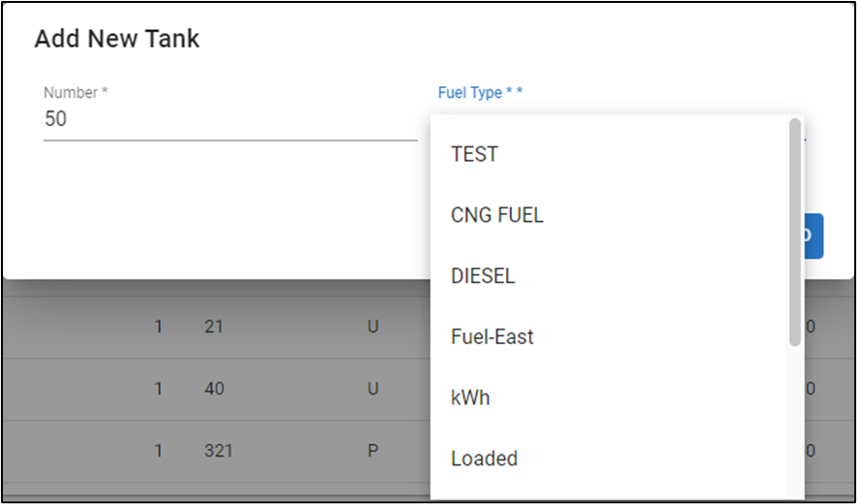Choose CNG FUEL option
This screenshot has width=857, height=504.
coord(497,215)
